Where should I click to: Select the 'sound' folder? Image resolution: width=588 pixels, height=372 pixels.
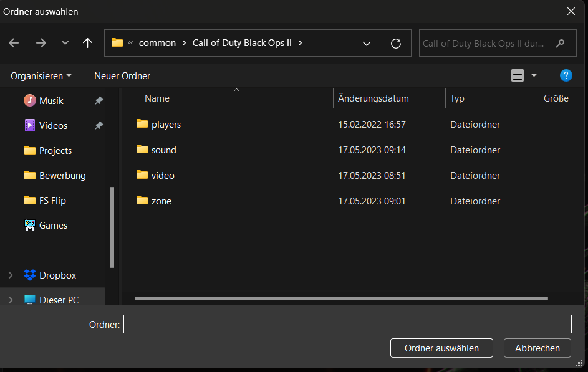click(164, 150)
